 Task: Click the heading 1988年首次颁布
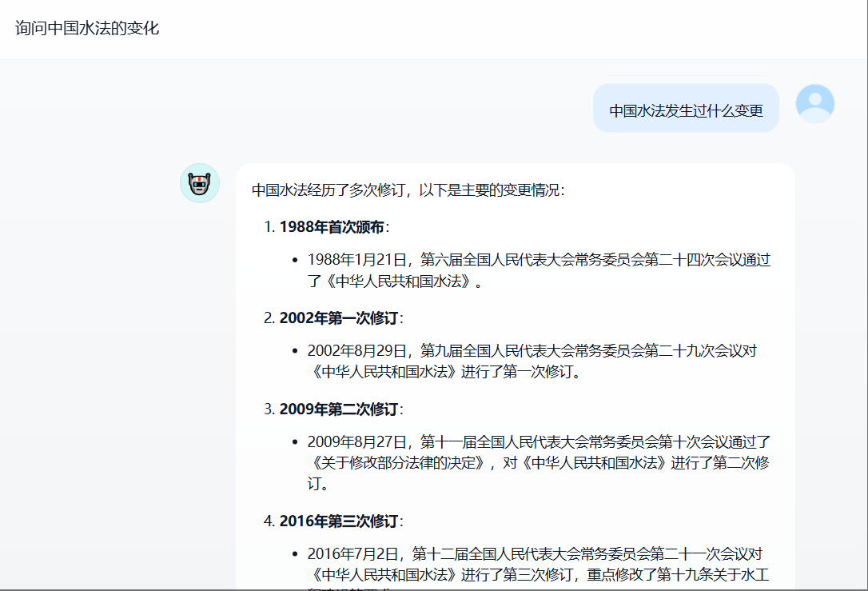click(332, 227)
